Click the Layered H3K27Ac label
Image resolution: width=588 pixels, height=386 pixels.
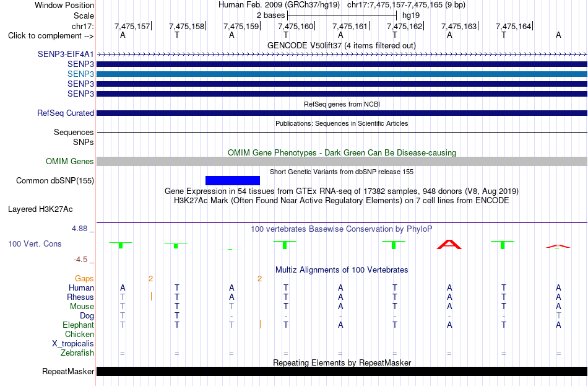(x=40, y=209)
